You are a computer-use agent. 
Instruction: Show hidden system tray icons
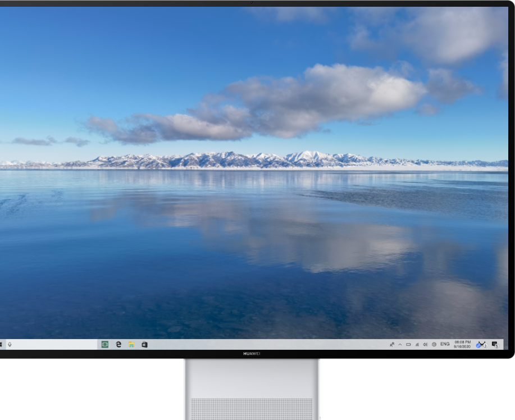[x=400, y=344]
